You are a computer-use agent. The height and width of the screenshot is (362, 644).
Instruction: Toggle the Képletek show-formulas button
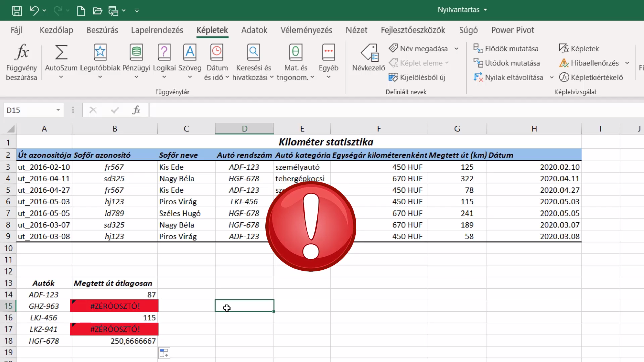point(579,49)
